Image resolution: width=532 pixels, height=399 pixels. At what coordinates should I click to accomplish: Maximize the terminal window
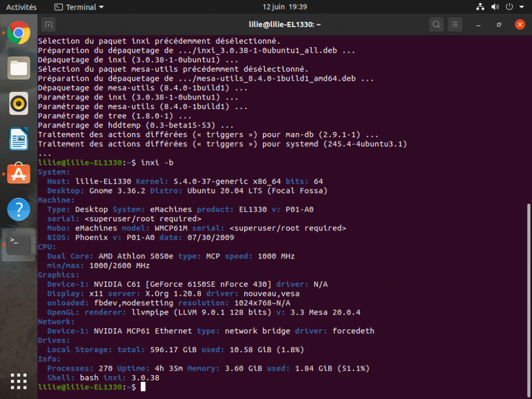(x=499, y=24)
